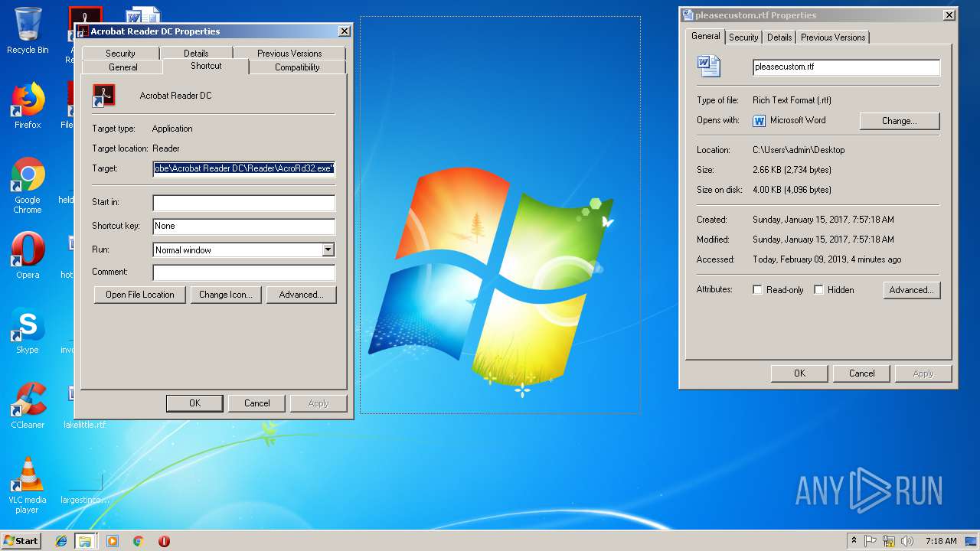This screenshot has width=980, height=551.
Task: Launch the VLC media player shortcut
Action: click(x=28, y=485)
